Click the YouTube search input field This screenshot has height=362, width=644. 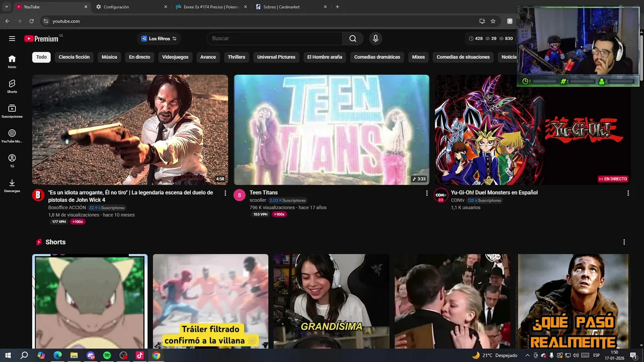(274, 39)
